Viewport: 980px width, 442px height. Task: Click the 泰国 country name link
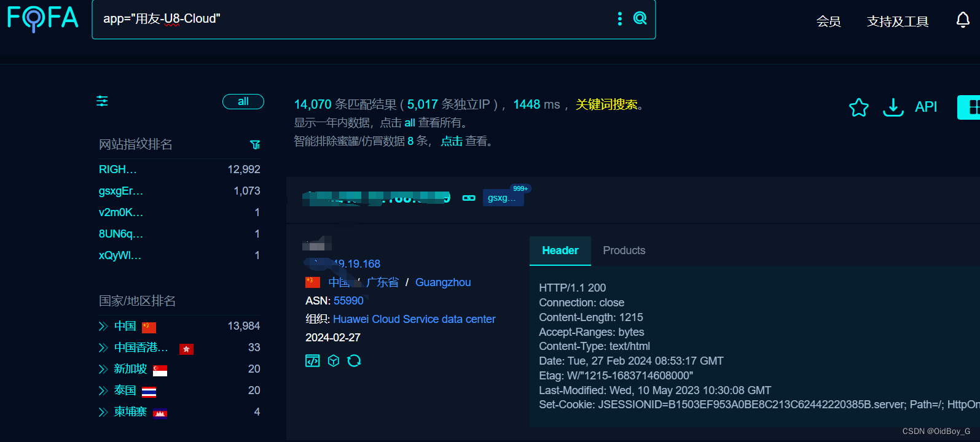[x=125, y=390]
